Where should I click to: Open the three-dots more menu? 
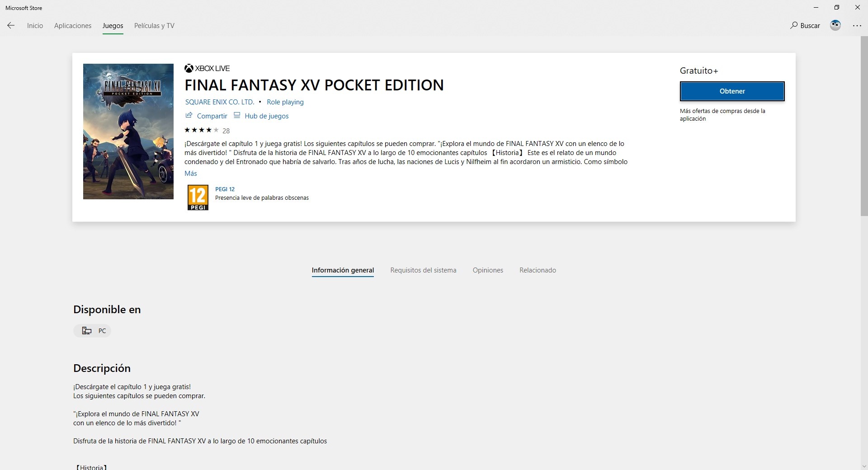[x=857, y=26]
